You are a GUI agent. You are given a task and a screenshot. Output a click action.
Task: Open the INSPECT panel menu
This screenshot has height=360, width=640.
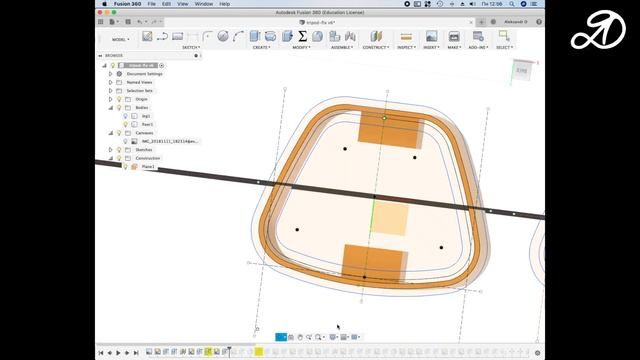406,47
